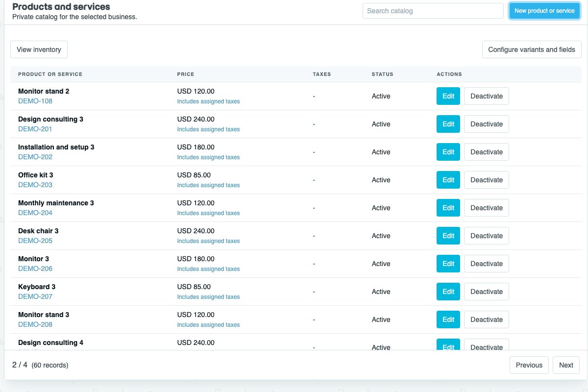588x392 pixels.
Task: Deactivate Office kit 3
Action: (x=487, y=180)
